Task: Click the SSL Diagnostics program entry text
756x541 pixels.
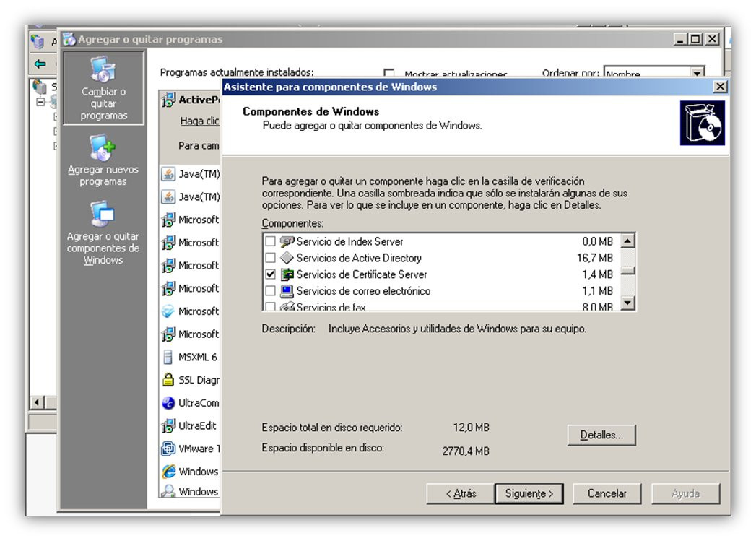Action: pos(199,380)
